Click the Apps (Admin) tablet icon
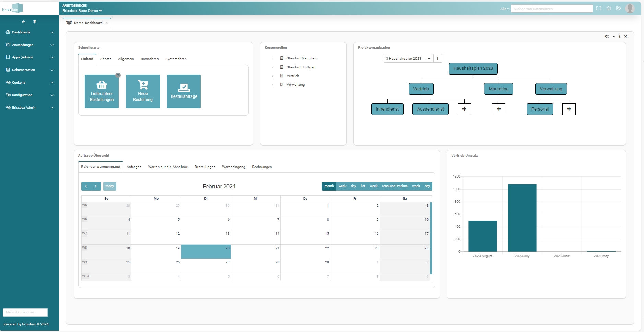 (x=8, y=57)
